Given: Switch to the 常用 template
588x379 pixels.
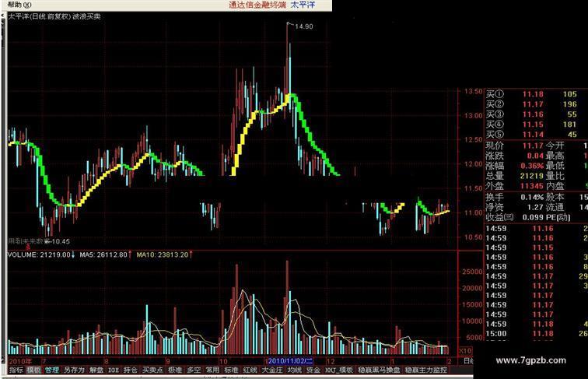Looking at the screenshot, I should tap(212, 370).
